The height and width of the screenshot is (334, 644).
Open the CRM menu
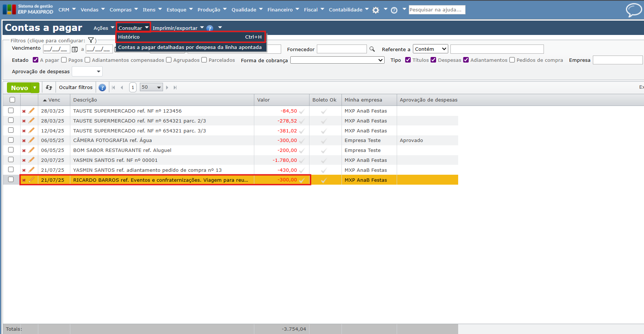(x=67, y=10)
